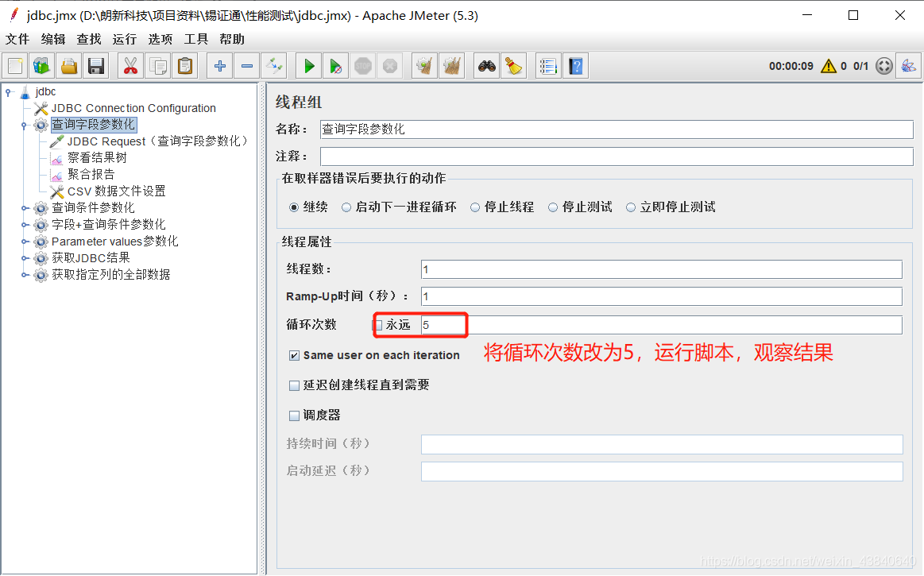Image resolution: width=924 pixels, height=576 pixels.
Task: Collapse the 查询字段参数化 tree node
Action: tap(24, 125)
